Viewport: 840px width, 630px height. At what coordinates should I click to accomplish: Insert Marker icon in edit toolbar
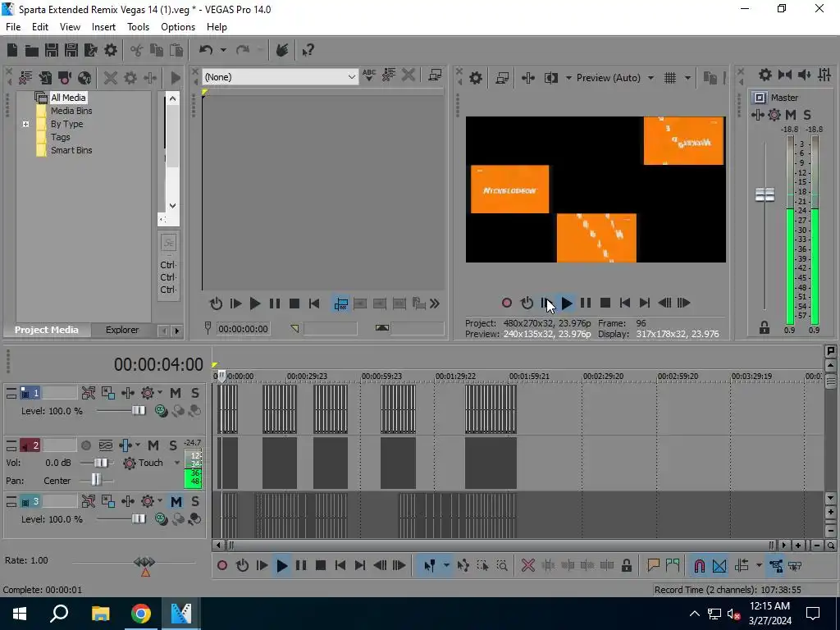pyautogui.click(x=653, y=566)
